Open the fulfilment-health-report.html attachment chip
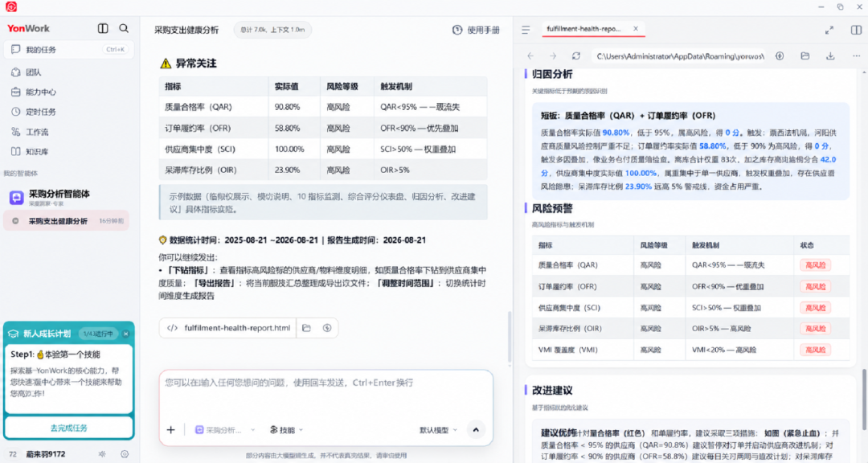868x463 pixels. [228, 328]
